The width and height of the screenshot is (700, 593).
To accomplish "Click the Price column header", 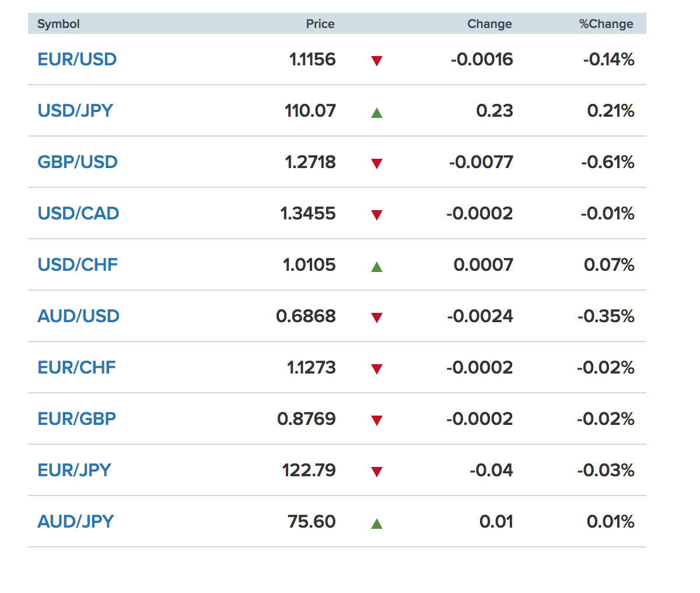I will point(320,24).
